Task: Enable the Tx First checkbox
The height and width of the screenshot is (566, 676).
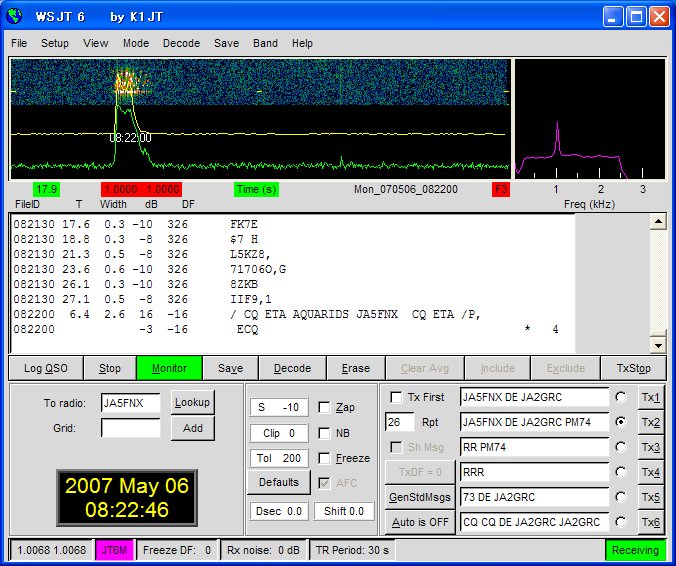Action: tap(396, 397)
